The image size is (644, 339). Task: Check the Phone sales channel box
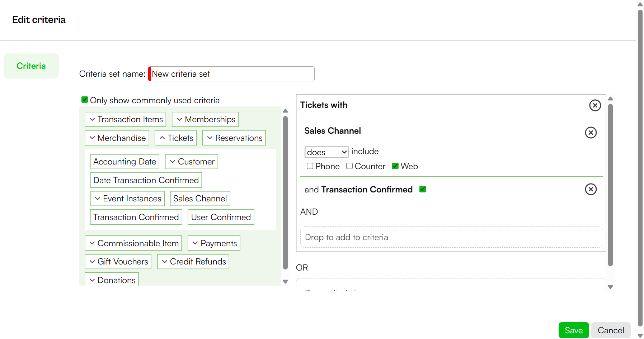point(310,166)
